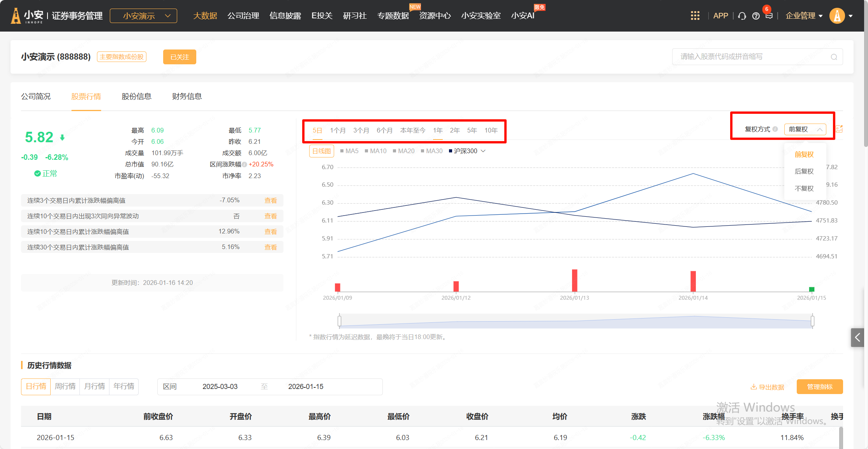Toggle the 日线图 chart button

pos(321,151)
